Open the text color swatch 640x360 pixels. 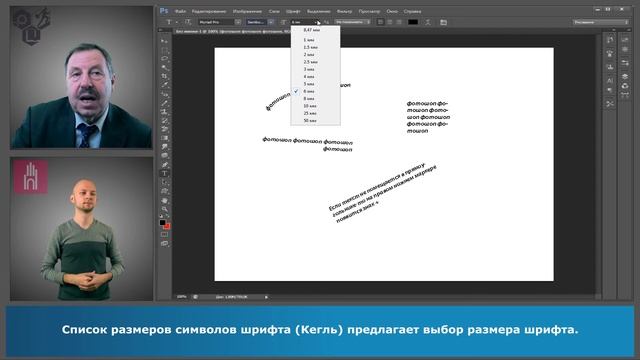coord(413,22)
